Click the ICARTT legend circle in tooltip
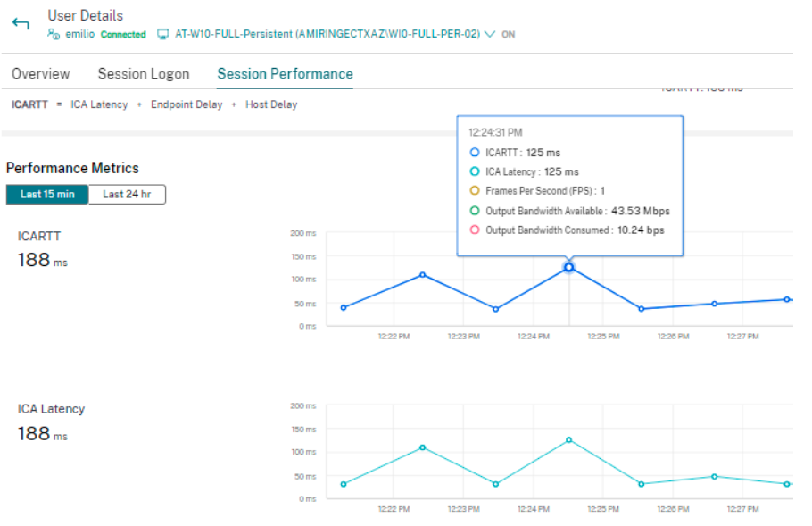 (x=475, y=153)
